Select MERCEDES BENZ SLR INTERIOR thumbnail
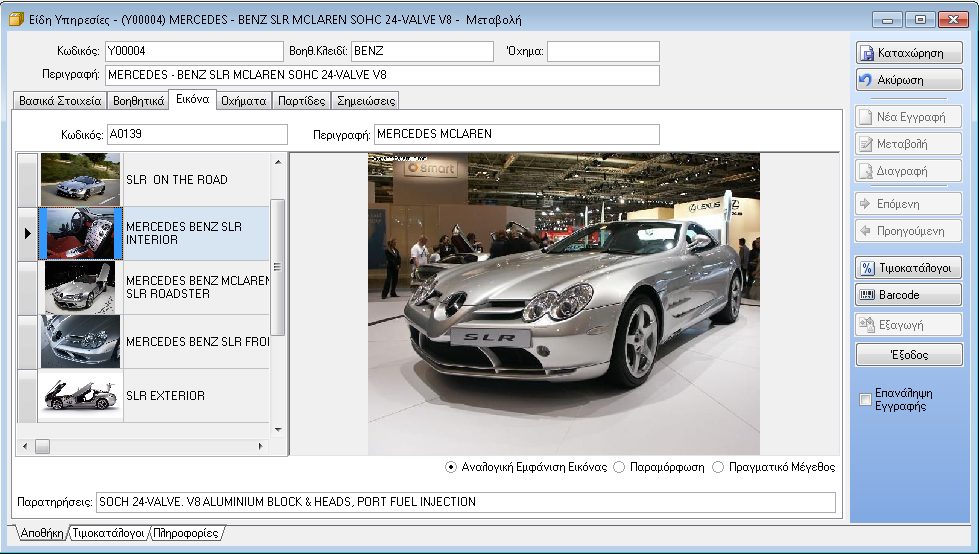Screen dimensions: 979x554 click(x=81, y=234)
